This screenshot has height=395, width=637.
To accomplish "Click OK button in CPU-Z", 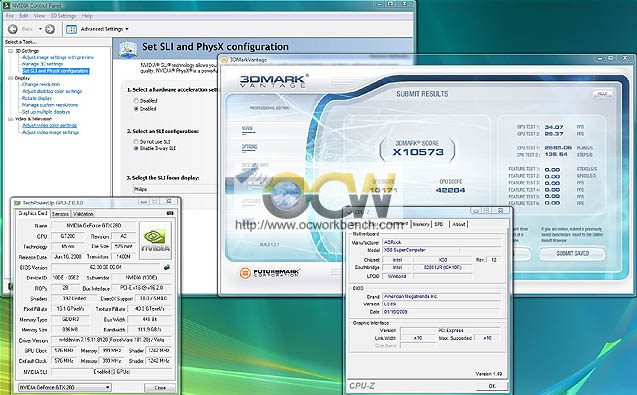I will tap(492, 386).
